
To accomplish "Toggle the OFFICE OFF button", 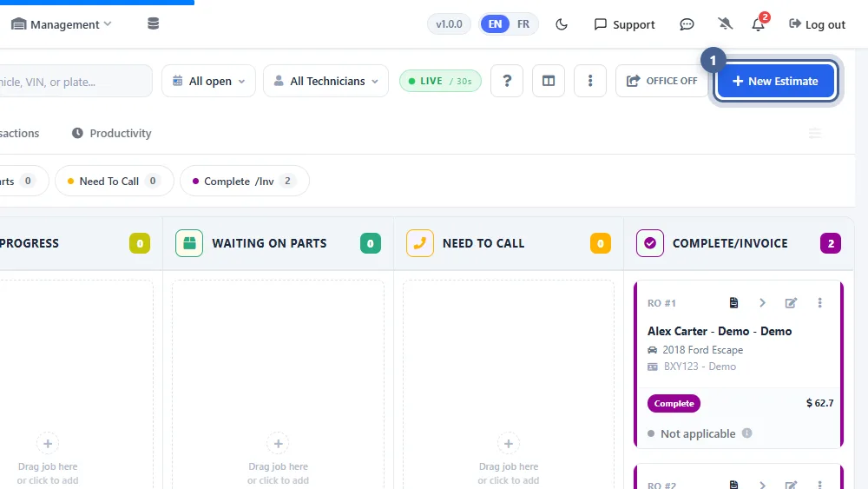I will [661, 81].
